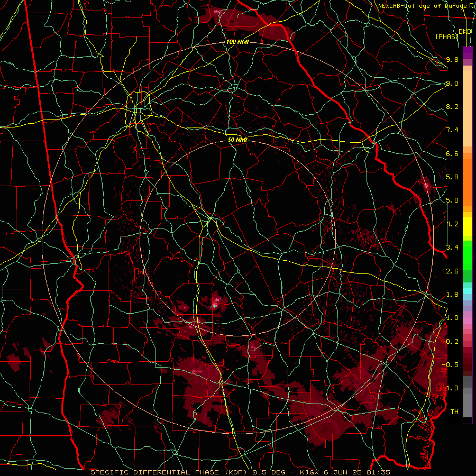This screenshot has height=476, width=476.
Task: Click the "100 NMI" range ring label
Action: (x=237, y=42)
